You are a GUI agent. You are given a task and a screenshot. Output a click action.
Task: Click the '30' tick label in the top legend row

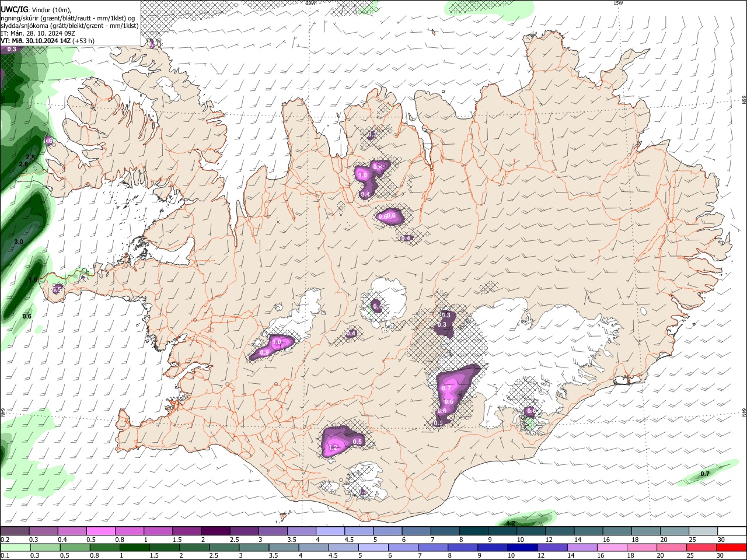point(721,540)
